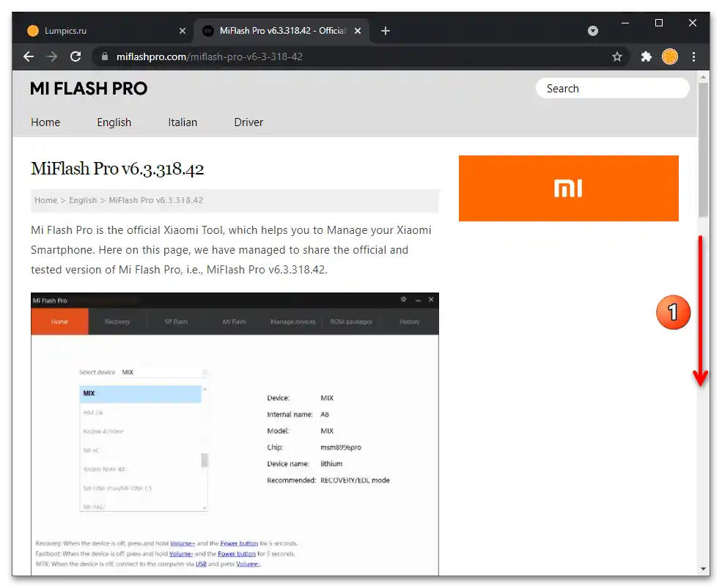Open the Extensions puzzle icon
The image size is (722, 588).
coord(645,56)
